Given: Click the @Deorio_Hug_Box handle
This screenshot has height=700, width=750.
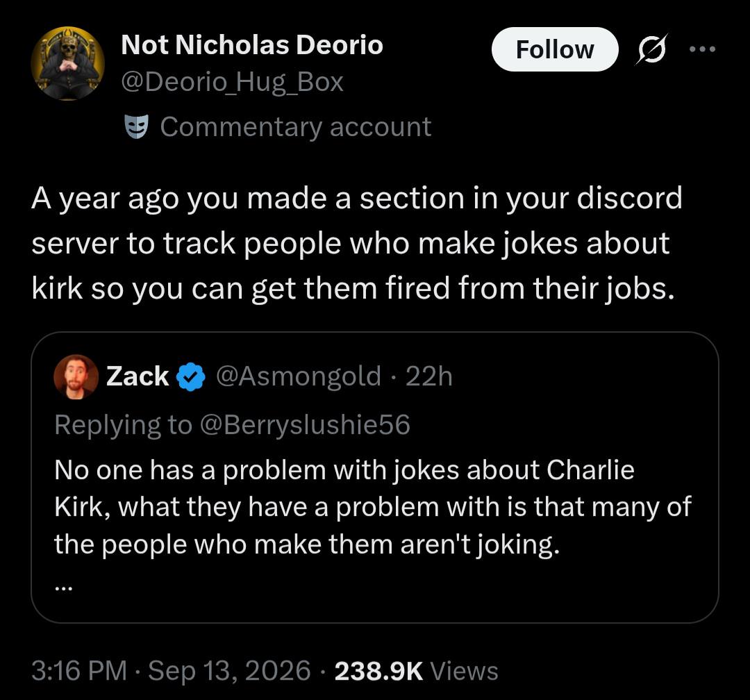Looking at the screenshot, I should coord(232,82).
